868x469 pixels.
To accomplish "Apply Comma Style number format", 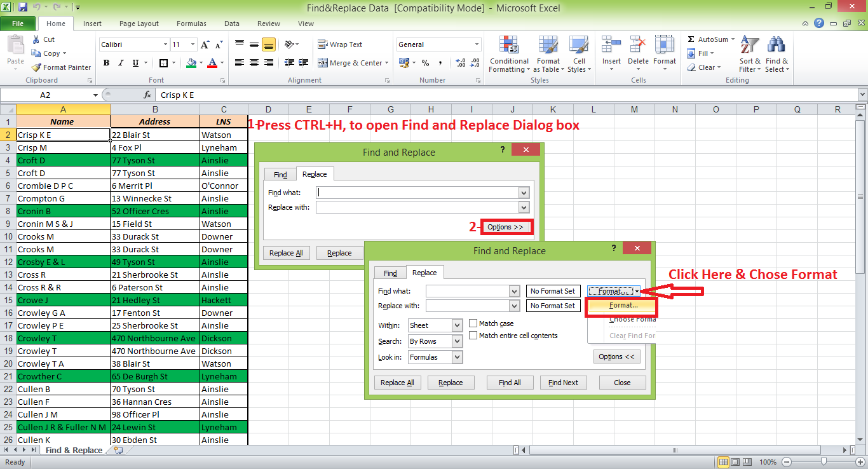I will pos(440,63).
